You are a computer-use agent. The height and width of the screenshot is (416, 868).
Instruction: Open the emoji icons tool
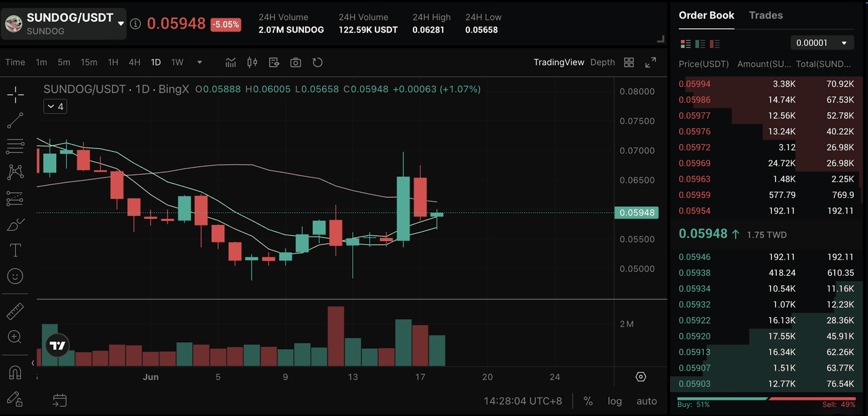click(15, 276)
